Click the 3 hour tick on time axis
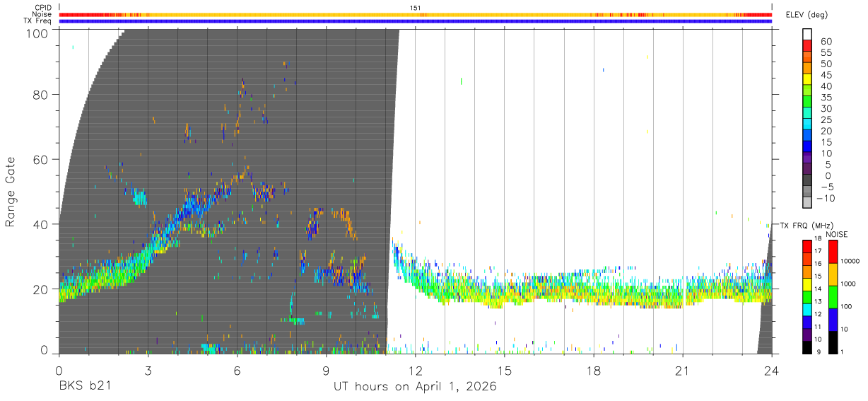Image resolution: width=868 pixels, height=401 pixels. (148, 370)
